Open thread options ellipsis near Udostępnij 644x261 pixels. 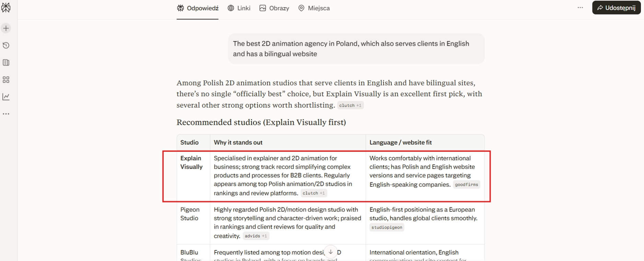click(580, 8)
